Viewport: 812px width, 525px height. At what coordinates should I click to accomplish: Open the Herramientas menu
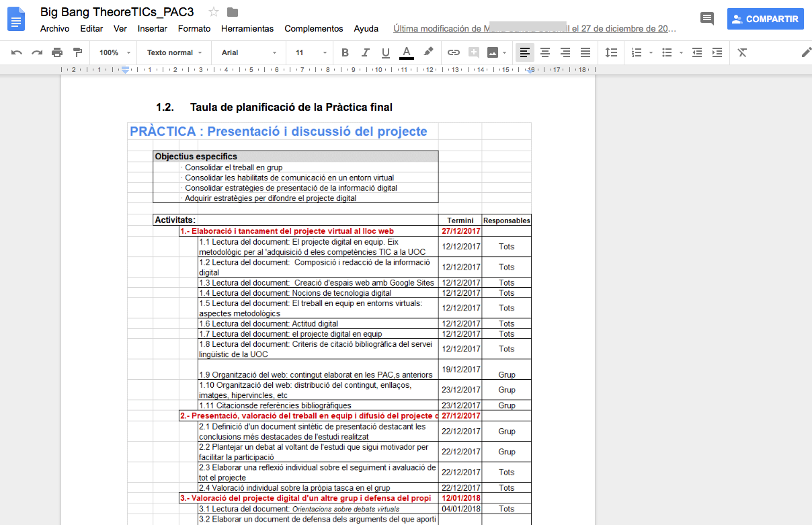pyautogui.click(x=247, y=29)
